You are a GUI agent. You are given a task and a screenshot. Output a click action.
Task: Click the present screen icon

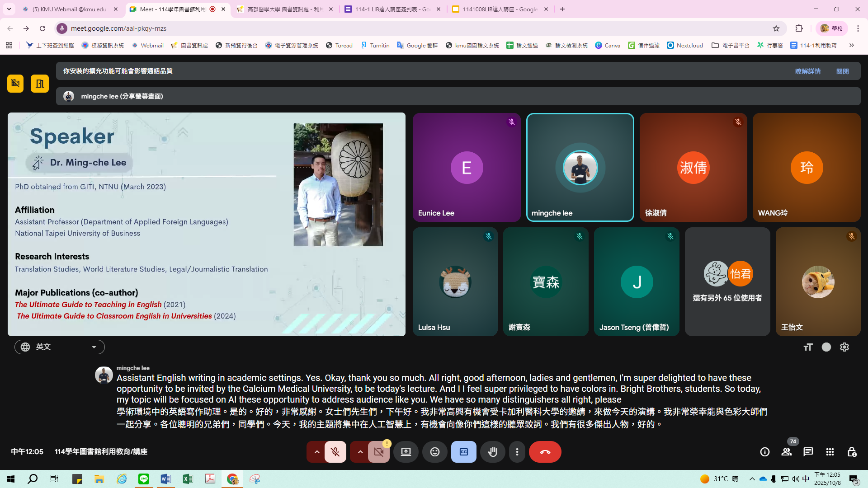(x=406, y=452)
